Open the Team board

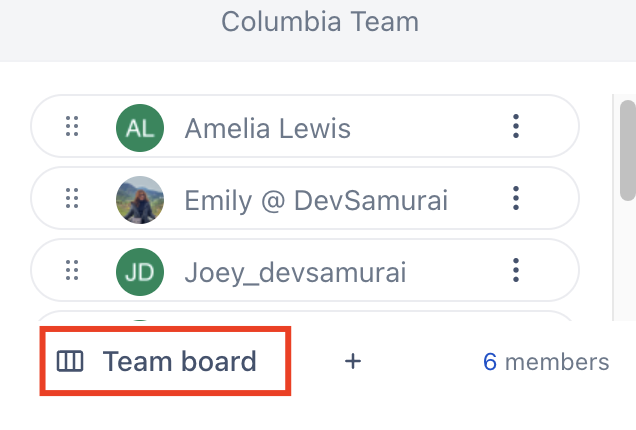click(179, 361)
